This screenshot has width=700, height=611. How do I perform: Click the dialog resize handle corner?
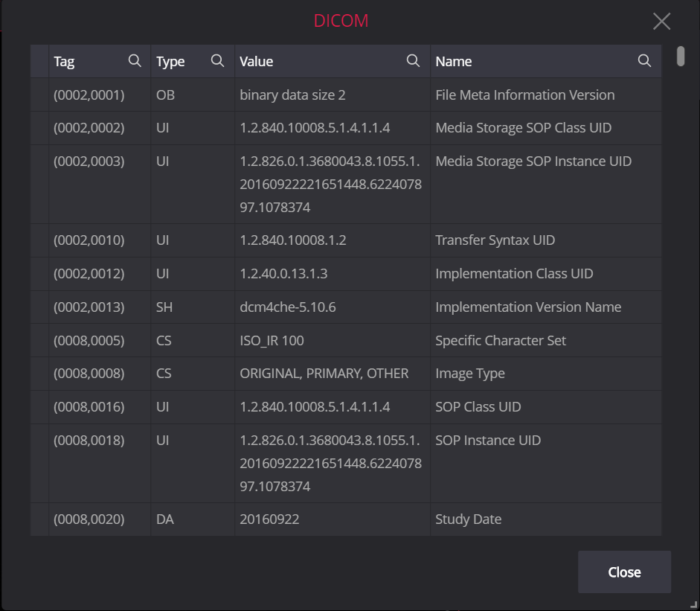tap(694, 605)
